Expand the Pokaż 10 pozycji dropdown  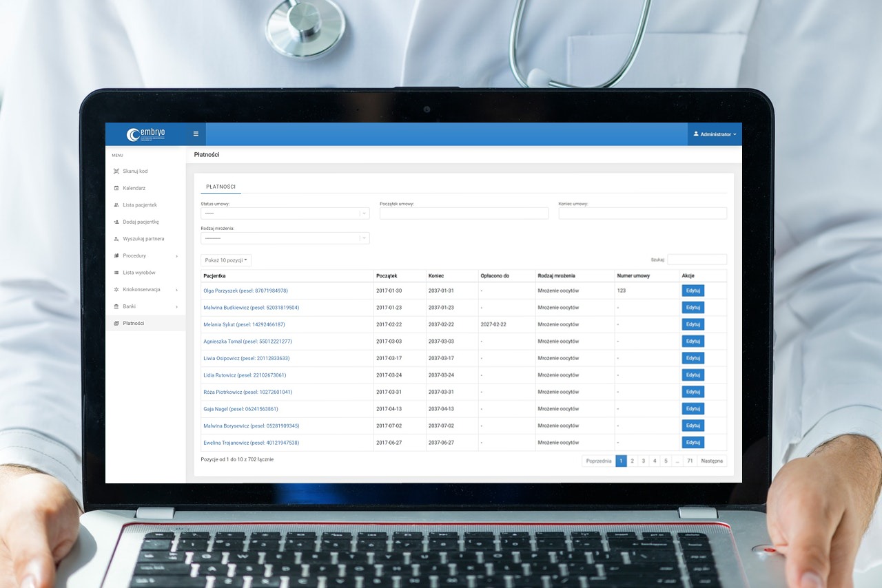click(226, 260)
